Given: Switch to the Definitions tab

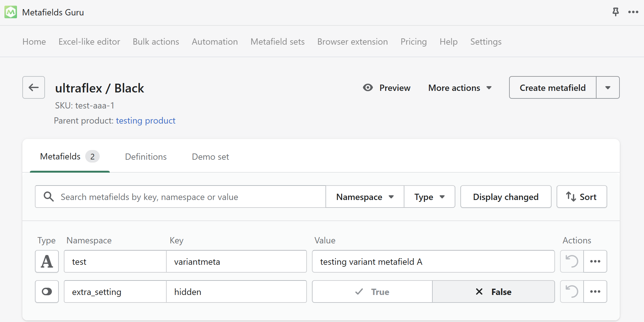Looking at the screenshot, I should 146,157.
